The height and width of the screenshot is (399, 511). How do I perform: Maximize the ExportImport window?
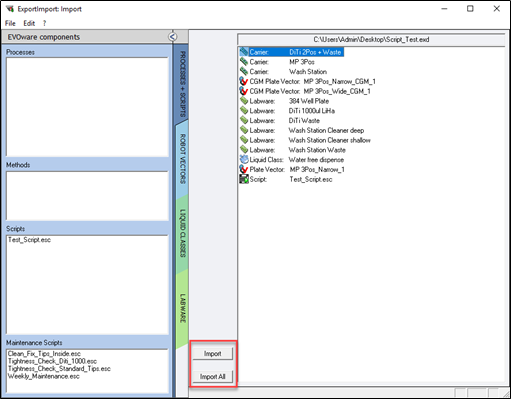click(x=470, y=9)
